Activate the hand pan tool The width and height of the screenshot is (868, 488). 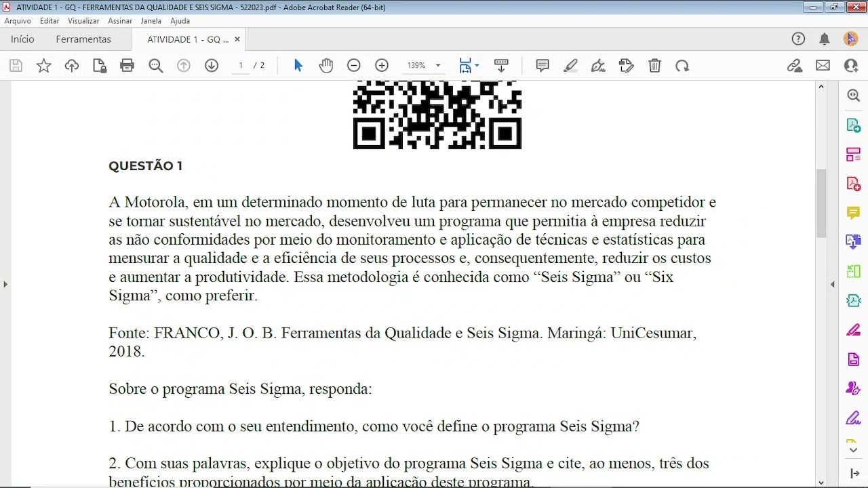coord(326,66)
